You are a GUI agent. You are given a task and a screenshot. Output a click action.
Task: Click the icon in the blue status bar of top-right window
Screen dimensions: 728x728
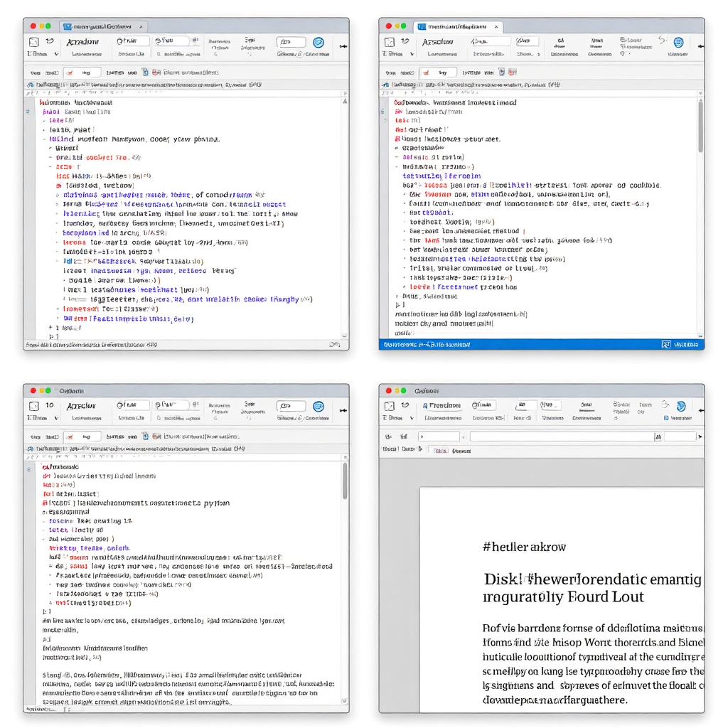tap(665, 344)
